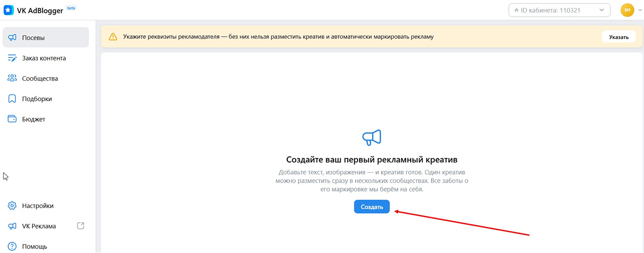This screenshot has width=644, height=253.
Task: Click the Бюджет wallet icon
Action: pos(12,119)
